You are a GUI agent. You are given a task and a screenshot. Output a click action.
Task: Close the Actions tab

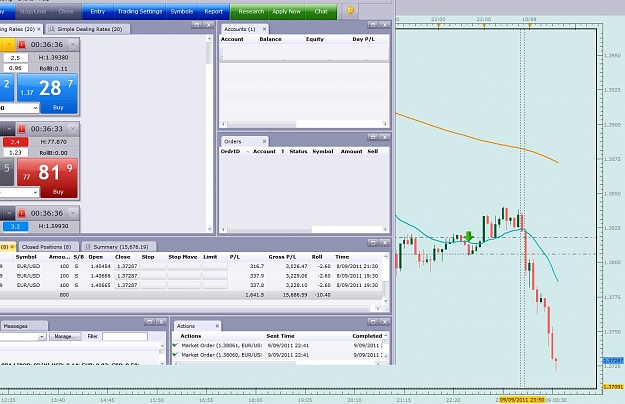(217, 326)
